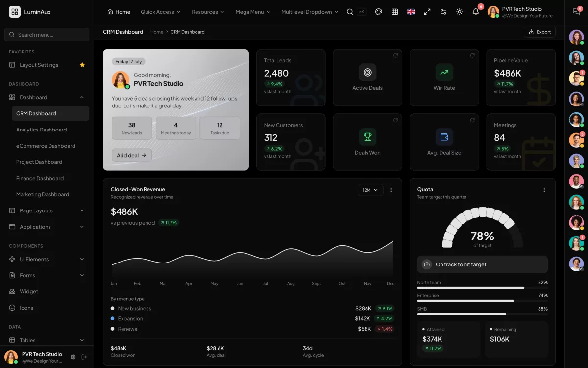Click the 12 Tasks due tile
The width and height of the screenshot is (588, 368).
(x=220, y=128)
